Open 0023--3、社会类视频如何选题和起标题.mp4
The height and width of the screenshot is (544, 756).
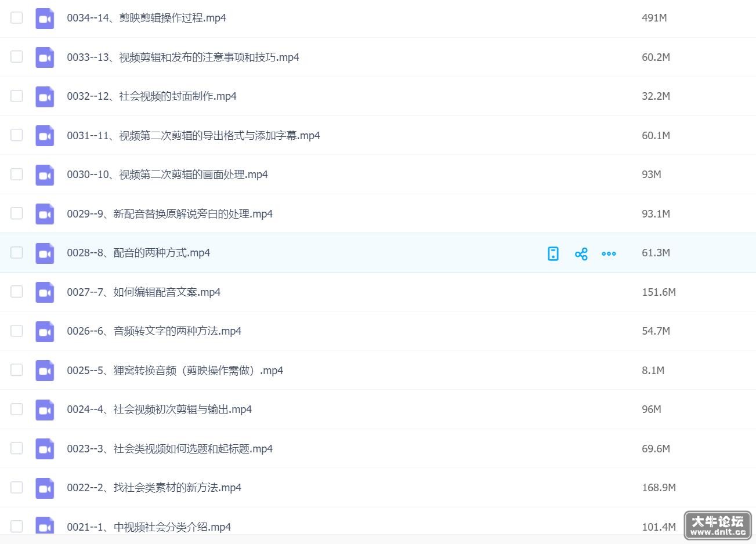click(169, 449)
